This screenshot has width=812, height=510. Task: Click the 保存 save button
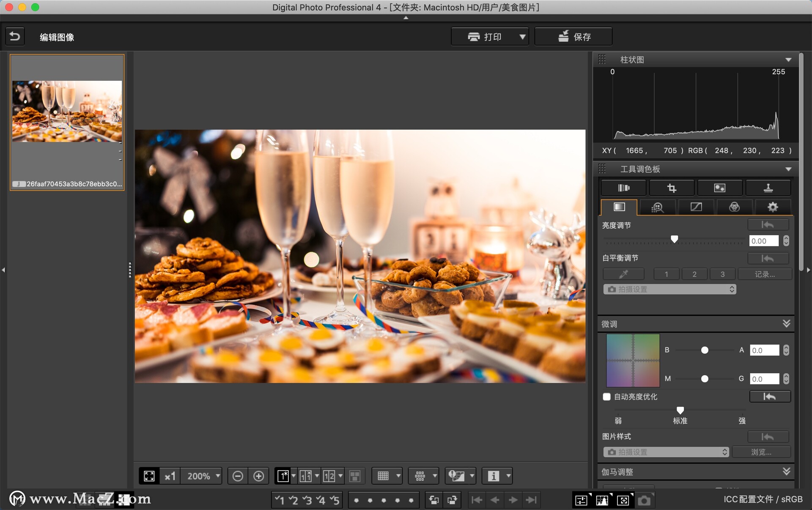point(573,37)
